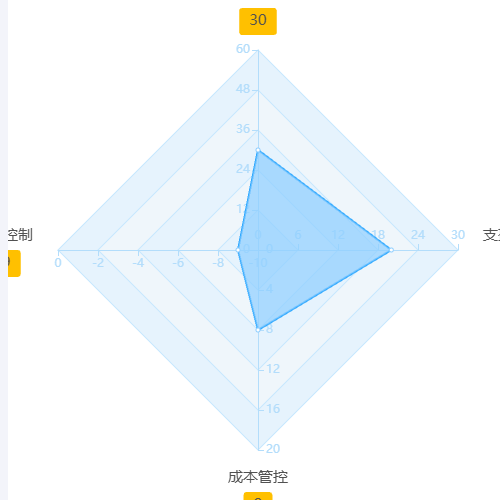Click the left data point of blue polygon
This screenshot has width=500, height=500.
coord(238,250)
